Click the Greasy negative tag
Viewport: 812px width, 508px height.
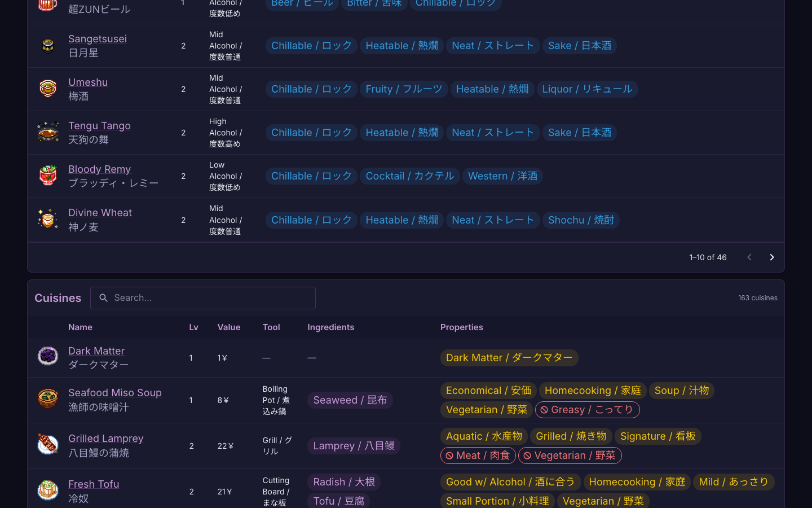[587, 410]
